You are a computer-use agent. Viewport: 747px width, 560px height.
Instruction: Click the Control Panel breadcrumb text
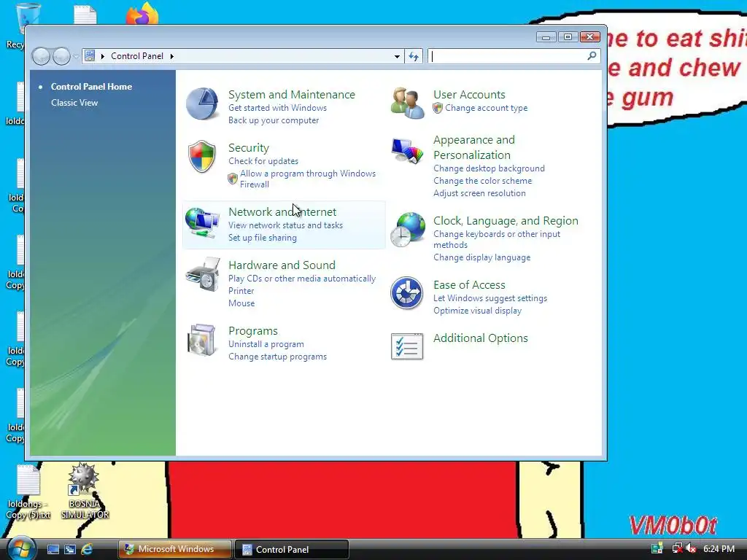pos(137,56)
